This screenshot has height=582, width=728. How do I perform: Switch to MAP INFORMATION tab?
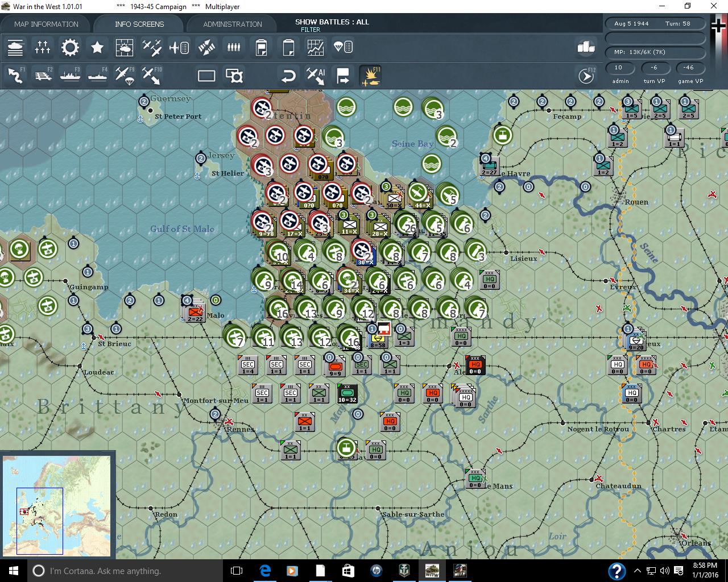[x=46, y=24]
